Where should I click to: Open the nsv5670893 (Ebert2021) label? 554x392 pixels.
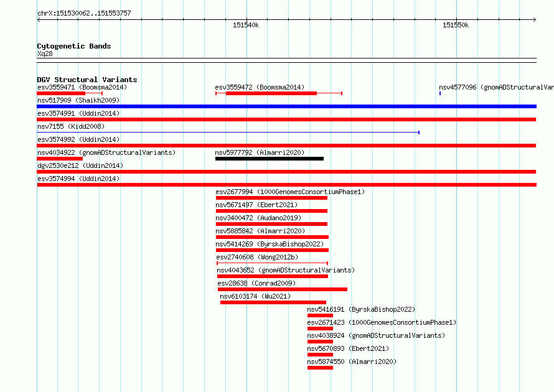coord(348,348)
